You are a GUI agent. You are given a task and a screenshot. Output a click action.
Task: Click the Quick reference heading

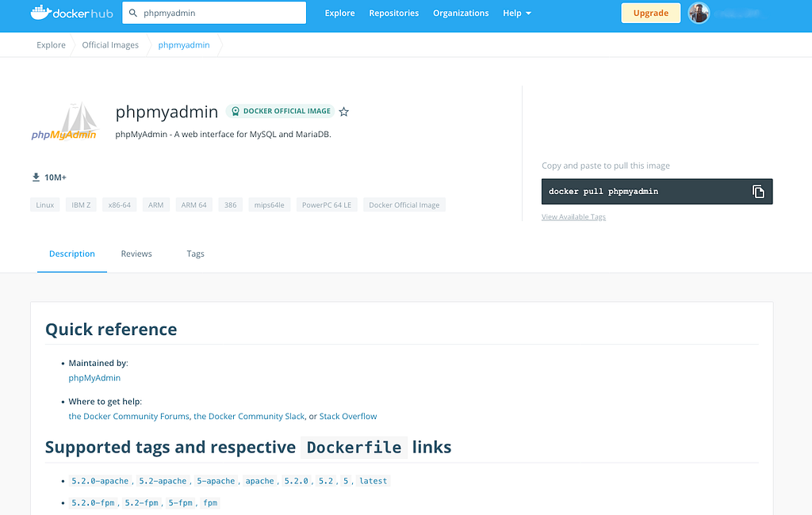pos(111,329)
